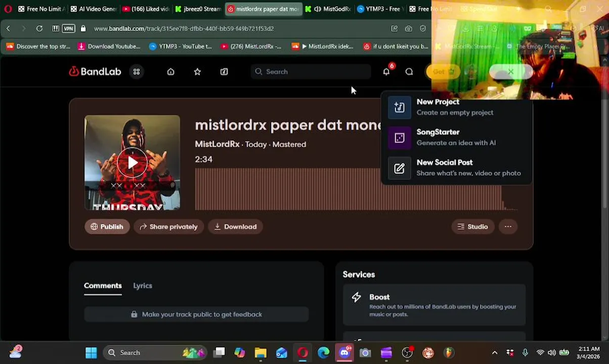Click the Windows taskbar Search box
This screenshot has height=364, width=609.
pyautogui.click(x=155, y=353)
